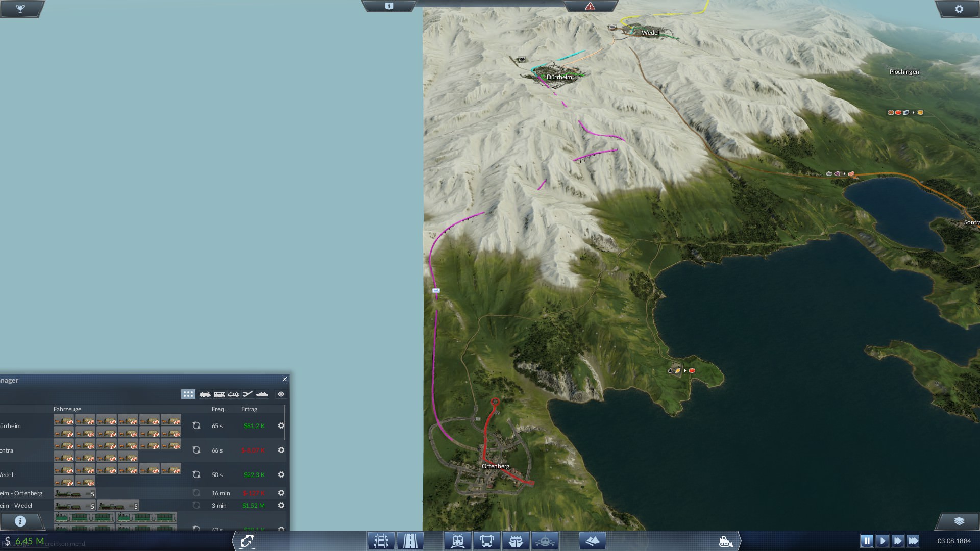Click the Dürrheim town label on map
This screenshot has width=980, height=551.
[x=559, y=77]
